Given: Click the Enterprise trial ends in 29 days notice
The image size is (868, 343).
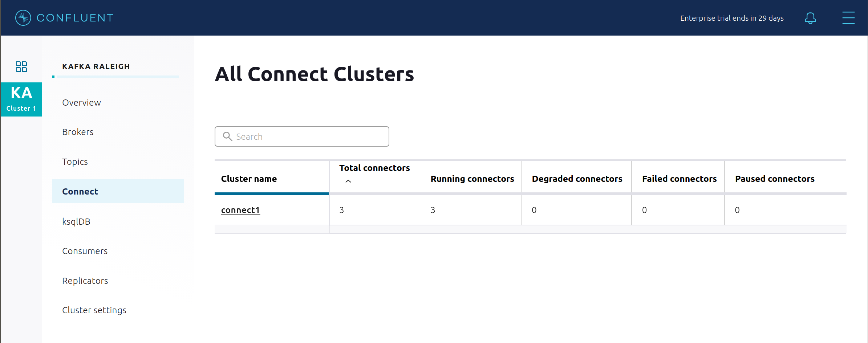Looking at the screenshot, I should (x=732, y=18).
